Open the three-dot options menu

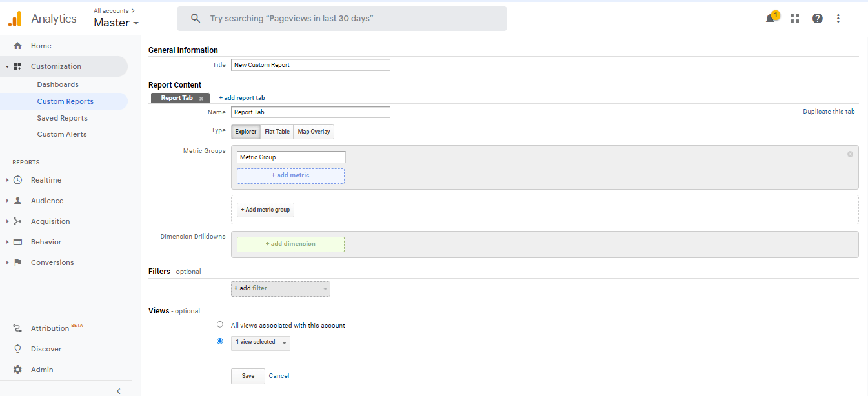[838, 18]
